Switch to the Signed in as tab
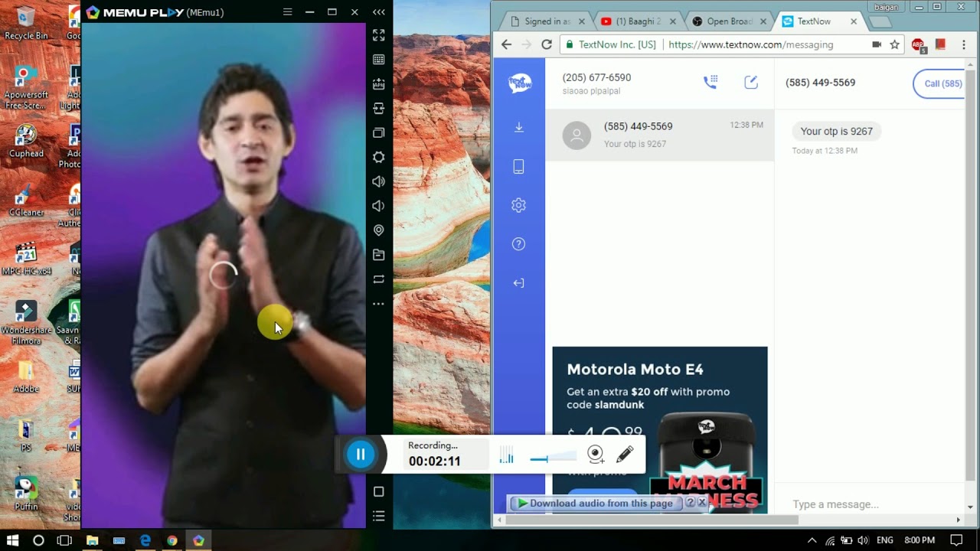Image resolution: width=980 pixels, height=551 pixels. tap(547, 21)
